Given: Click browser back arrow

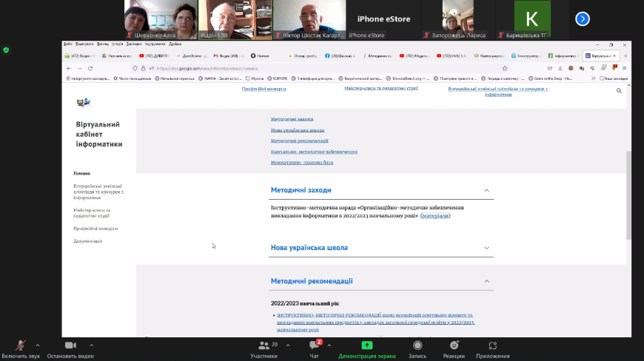Looking at the screenshot, I should (x=69, y=69).
